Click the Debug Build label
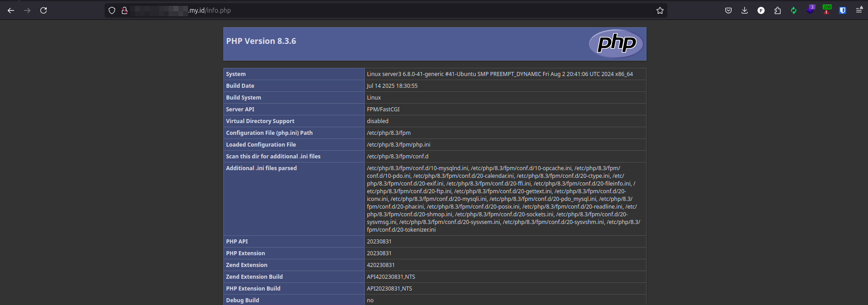 click(242, 300)
